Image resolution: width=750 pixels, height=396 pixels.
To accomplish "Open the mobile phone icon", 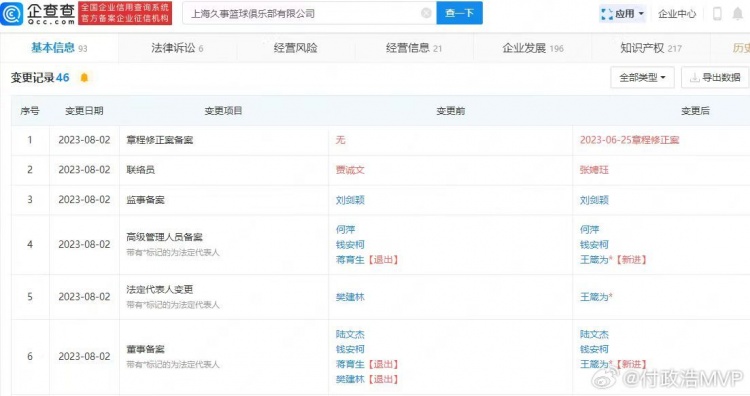I will pos(717,13).
